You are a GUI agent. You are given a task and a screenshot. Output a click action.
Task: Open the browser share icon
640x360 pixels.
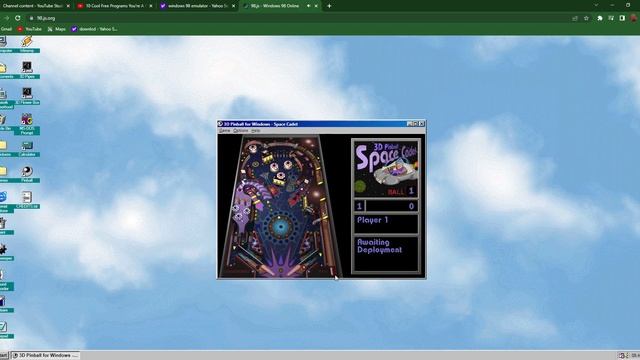575,18
